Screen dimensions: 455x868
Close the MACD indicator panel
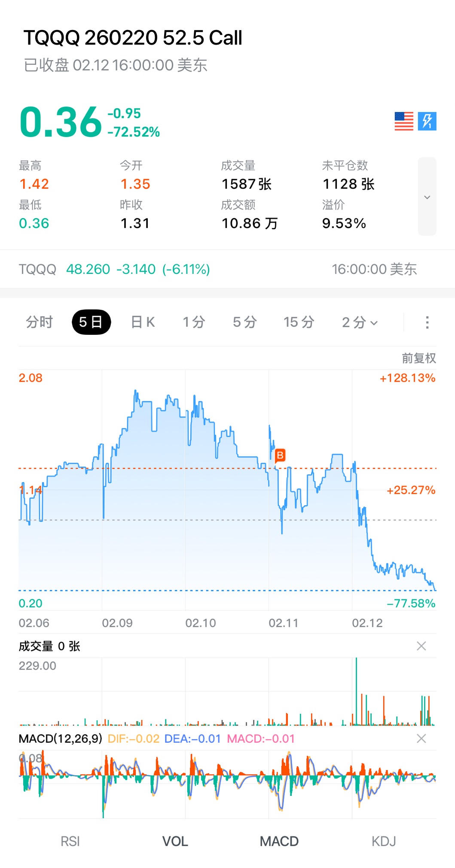click(421, 738)
